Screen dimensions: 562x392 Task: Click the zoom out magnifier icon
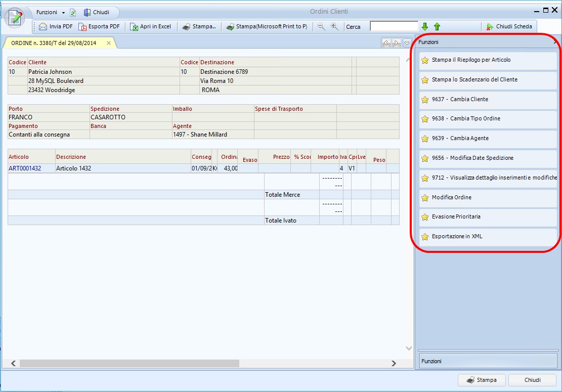(321, 26)
